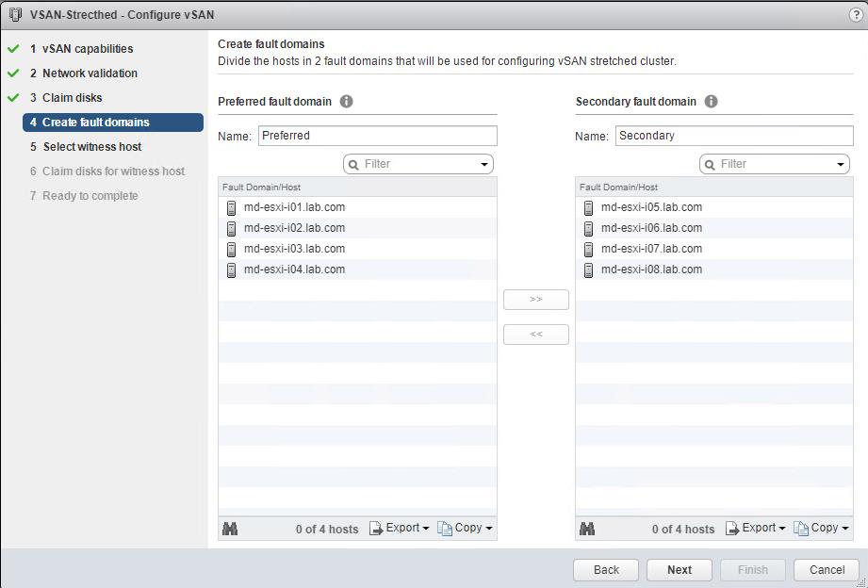
Task: Click Next to continue the wizard
Action: (680, 570)
